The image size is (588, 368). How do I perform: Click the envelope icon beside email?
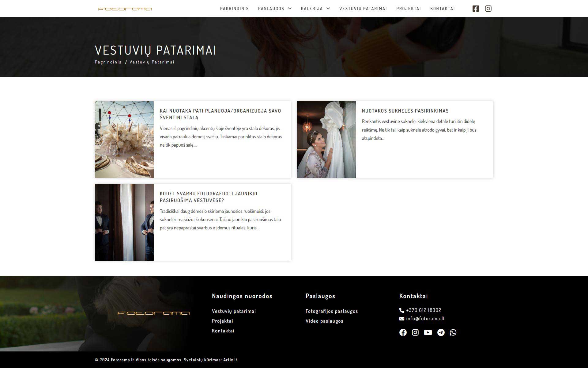pyautogui.click(x=402, y=319)
